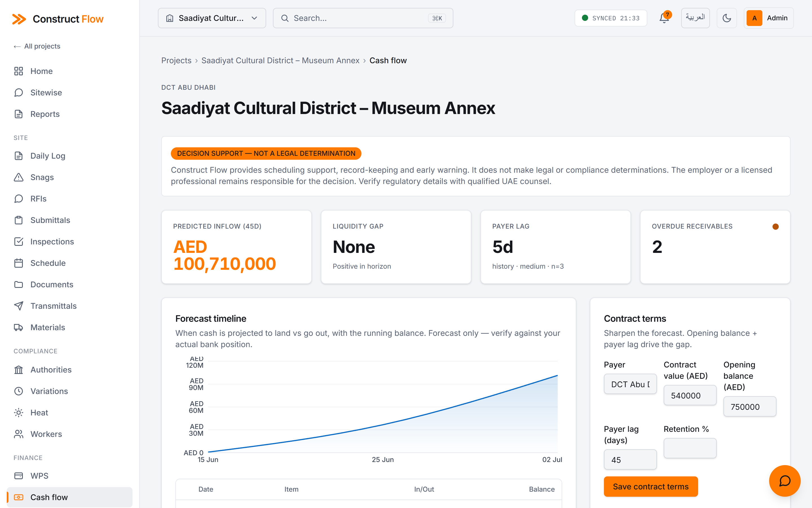Open Schedule via its calendar icon
Image resolution: width=812 pixels, height=508 pixels.
18,263
